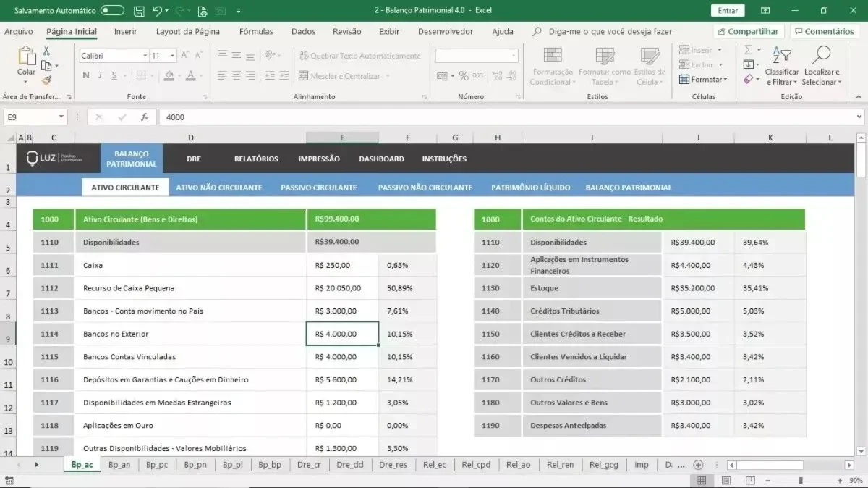The height and width of the screenshot is (488, 868).
Task: Click the insert function fx icon
Action: [145, 117]
